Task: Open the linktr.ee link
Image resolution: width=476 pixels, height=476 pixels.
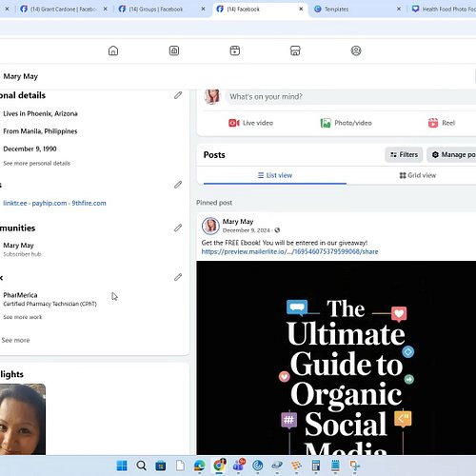Action: 15,203
